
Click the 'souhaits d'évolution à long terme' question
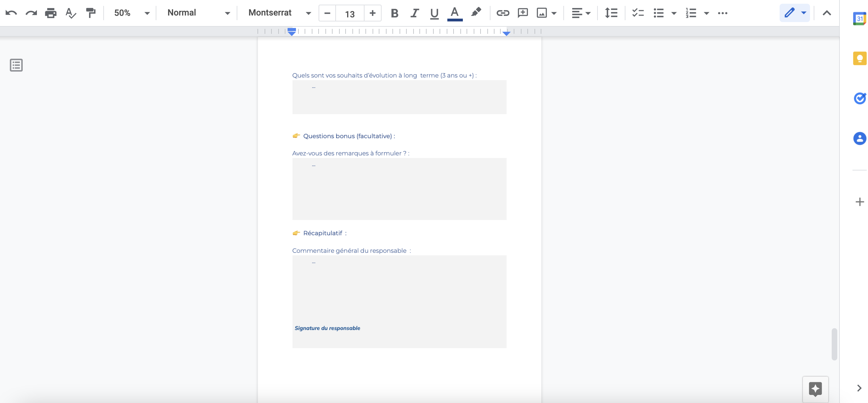pos(384,75)
